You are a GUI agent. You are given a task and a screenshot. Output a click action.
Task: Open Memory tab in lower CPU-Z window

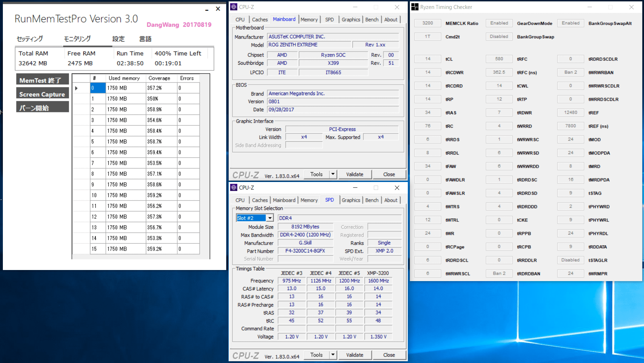pos(309,200)
